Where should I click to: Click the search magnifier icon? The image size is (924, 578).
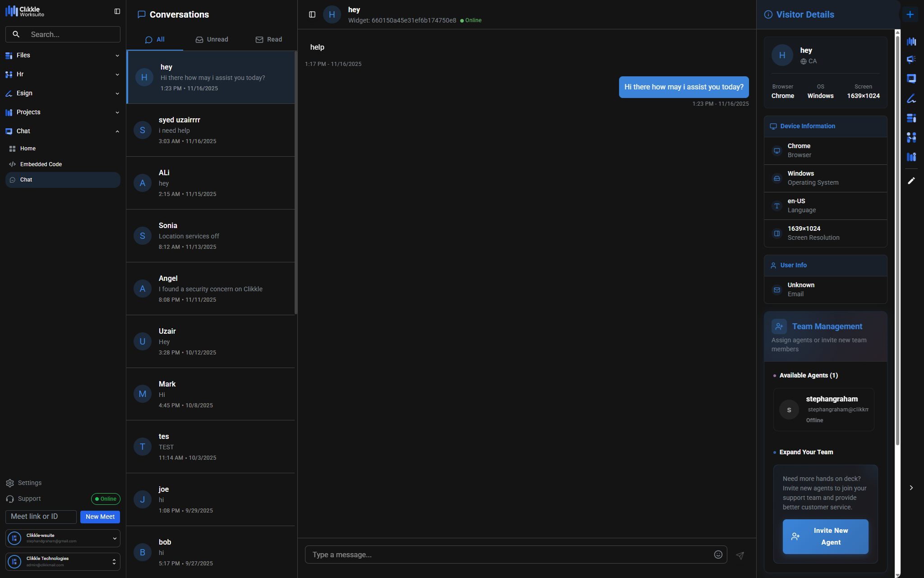point(16,34)
